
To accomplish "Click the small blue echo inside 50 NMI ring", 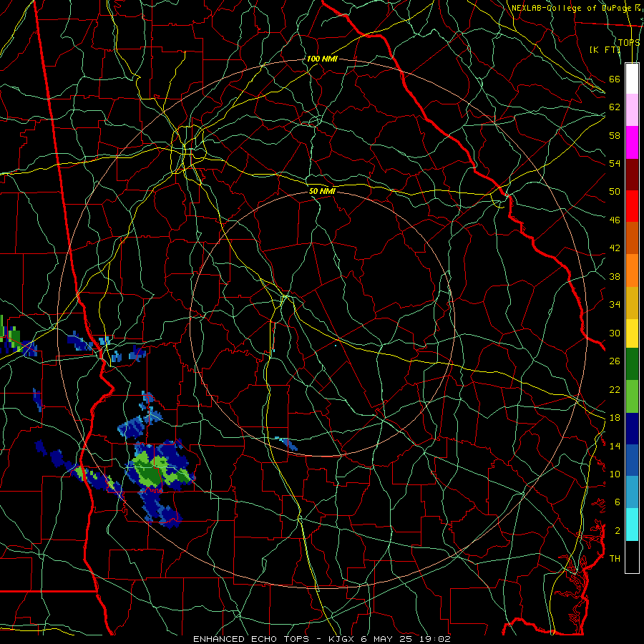I will pyautogui.click(x=287, y=444).
